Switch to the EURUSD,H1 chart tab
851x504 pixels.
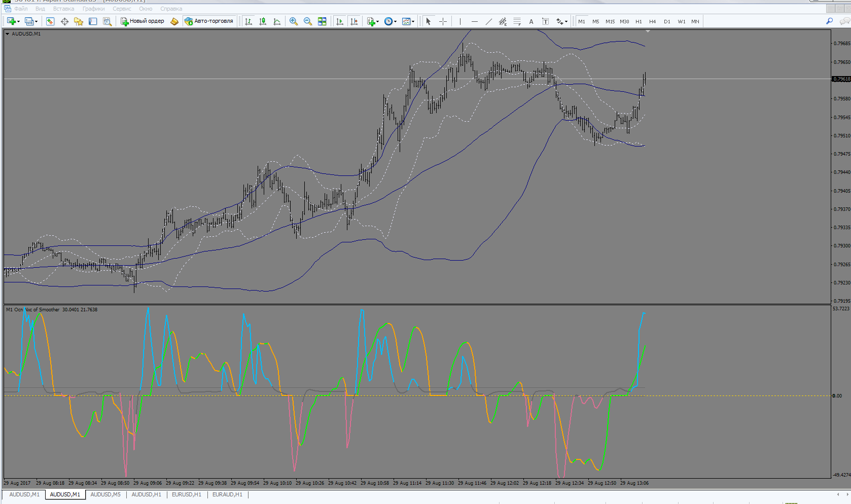tap(187, 494)
